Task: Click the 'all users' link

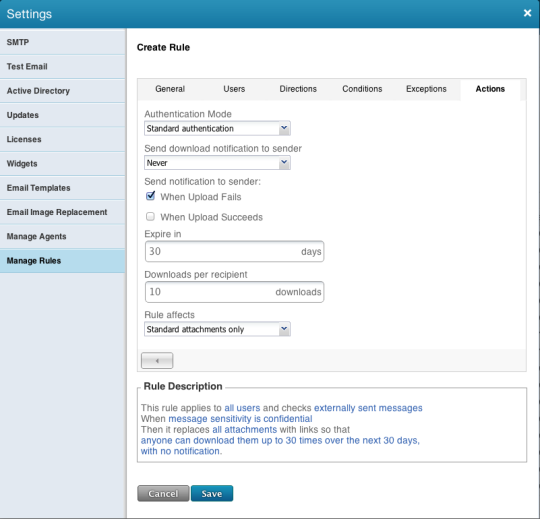Action: [x=242, y=408]
